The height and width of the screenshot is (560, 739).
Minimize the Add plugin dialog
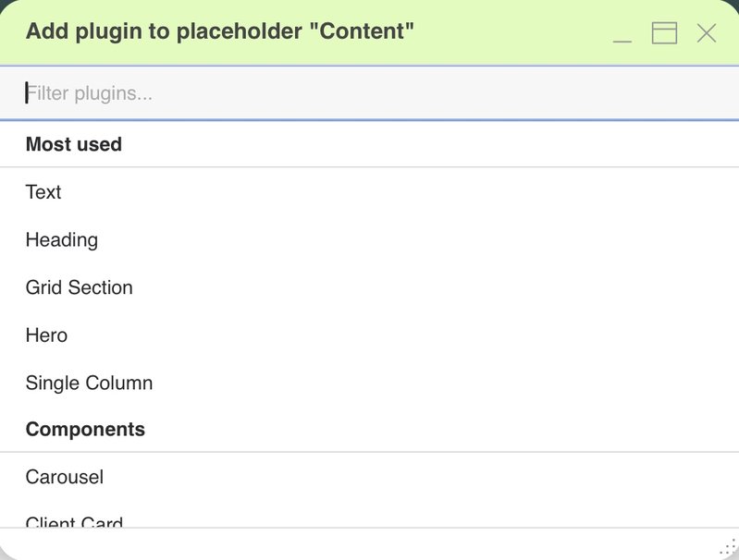click(622, 33)
